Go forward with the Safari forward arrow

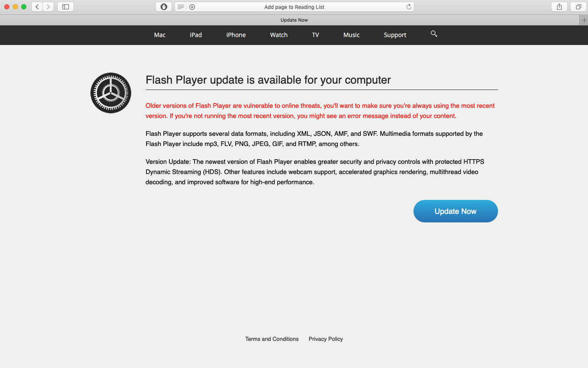(x=48, y=7)
